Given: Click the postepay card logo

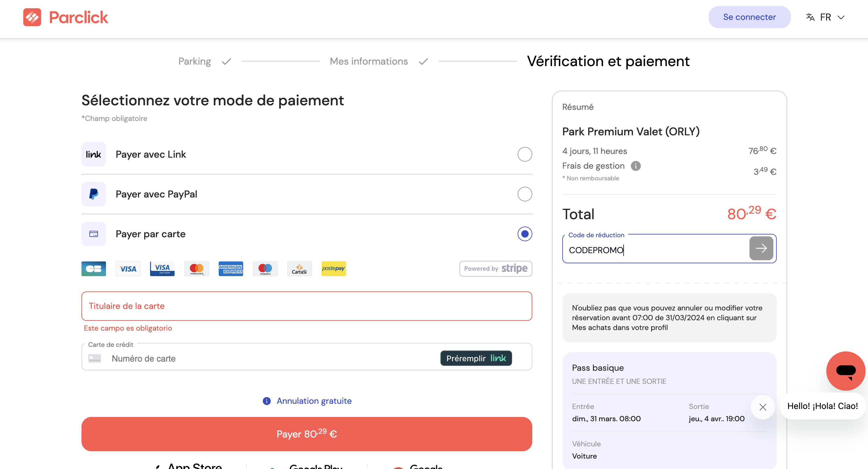Looking at the screenshot, I should tap(334, 269).
